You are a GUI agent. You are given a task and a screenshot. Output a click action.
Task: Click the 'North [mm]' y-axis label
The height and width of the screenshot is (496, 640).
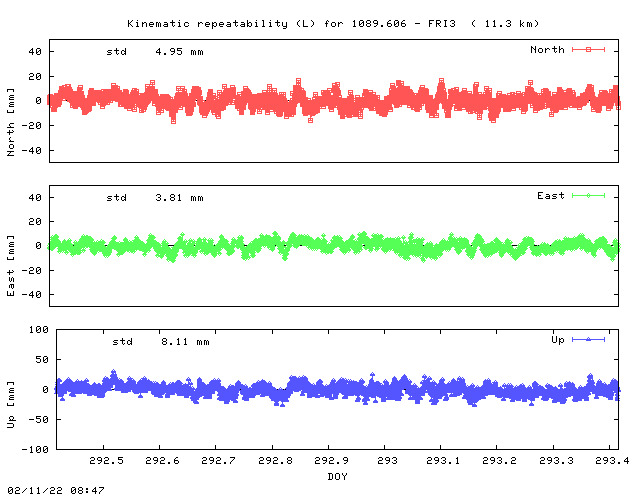tap(11, 122)
